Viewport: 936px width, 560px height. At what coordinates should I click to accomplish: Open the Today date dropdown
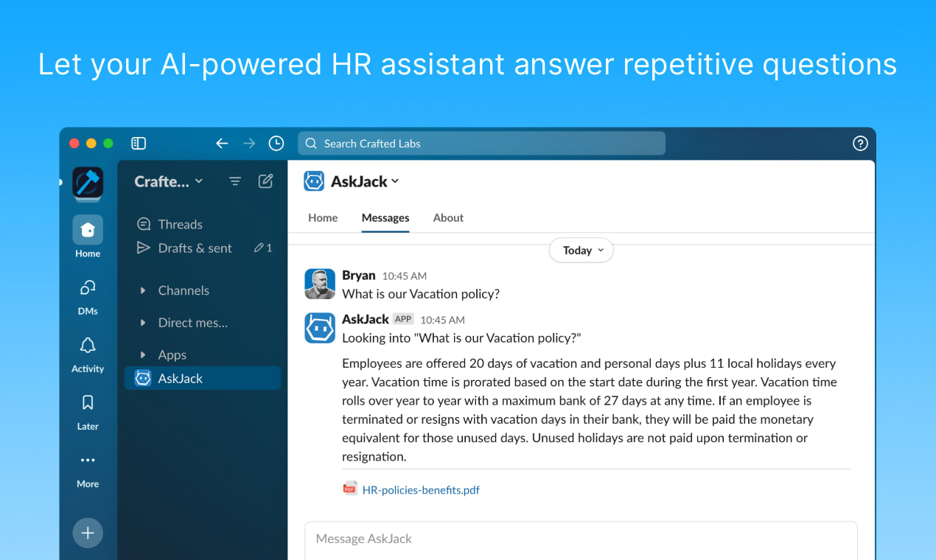pos(581,251)
